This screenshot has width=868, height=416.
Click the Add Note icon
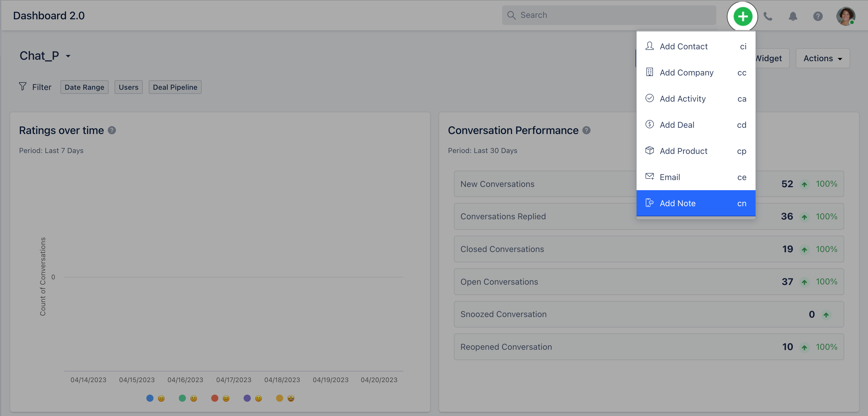tap(649, 203)
